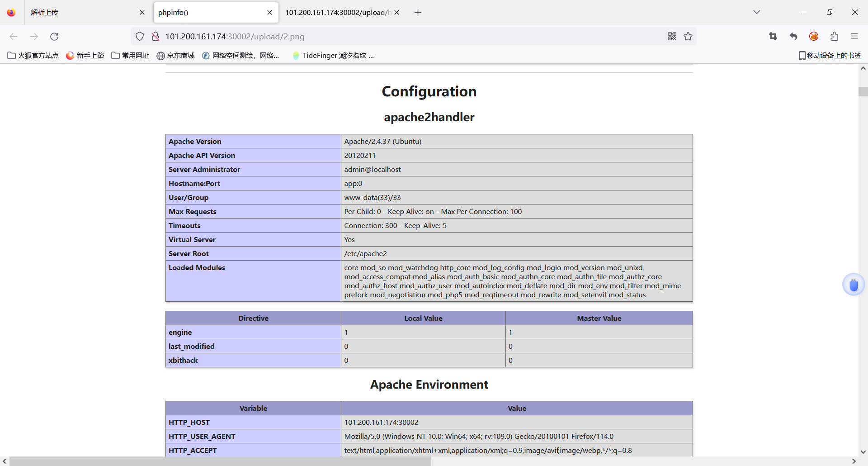Open the Firefox application menu
Image resolution: width=868 pixels, height=466 pixels.
(854, 36)
